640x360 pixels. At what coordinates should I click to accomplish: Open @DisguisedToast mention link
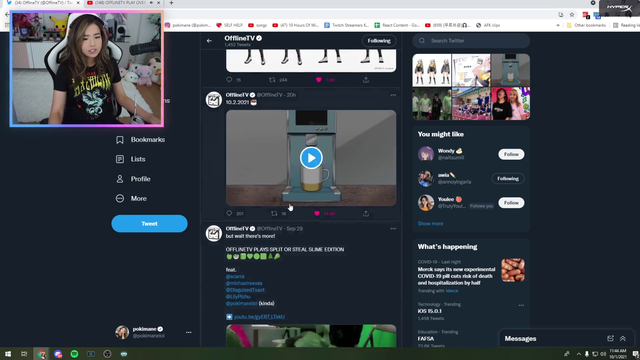click(x=245, y=290)
